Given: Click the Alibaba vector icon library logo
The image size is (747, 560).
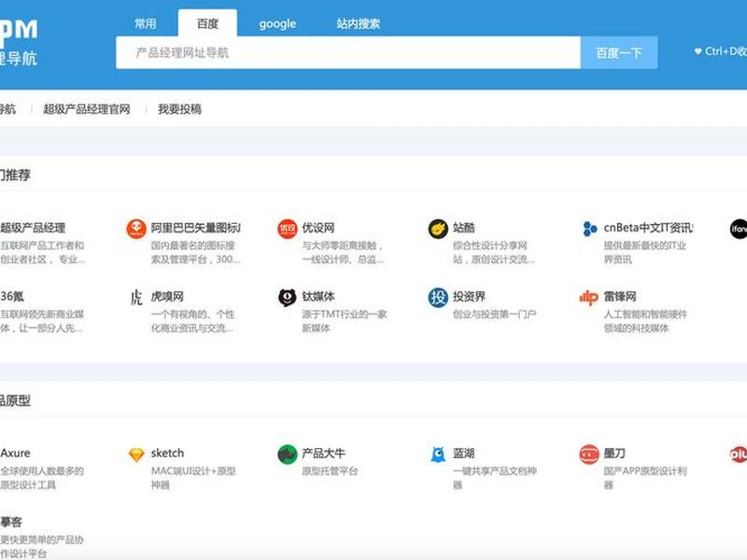Looking at the screenshot, I should pos(136,229).
